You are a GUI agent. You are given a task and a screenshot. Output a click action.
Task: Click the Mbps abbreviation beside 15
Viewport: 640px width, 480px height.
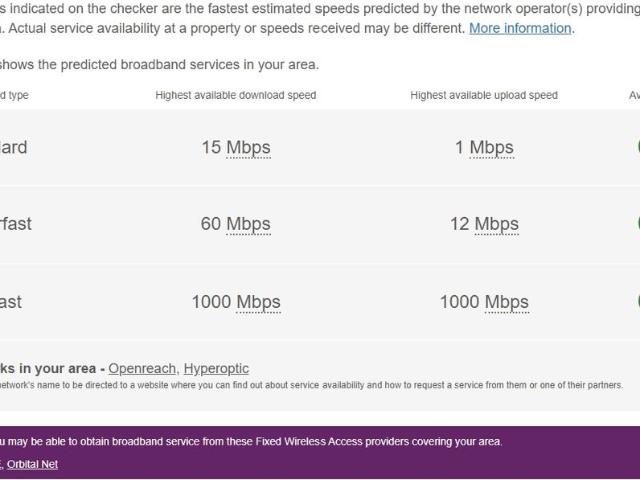tap(248, 148)
